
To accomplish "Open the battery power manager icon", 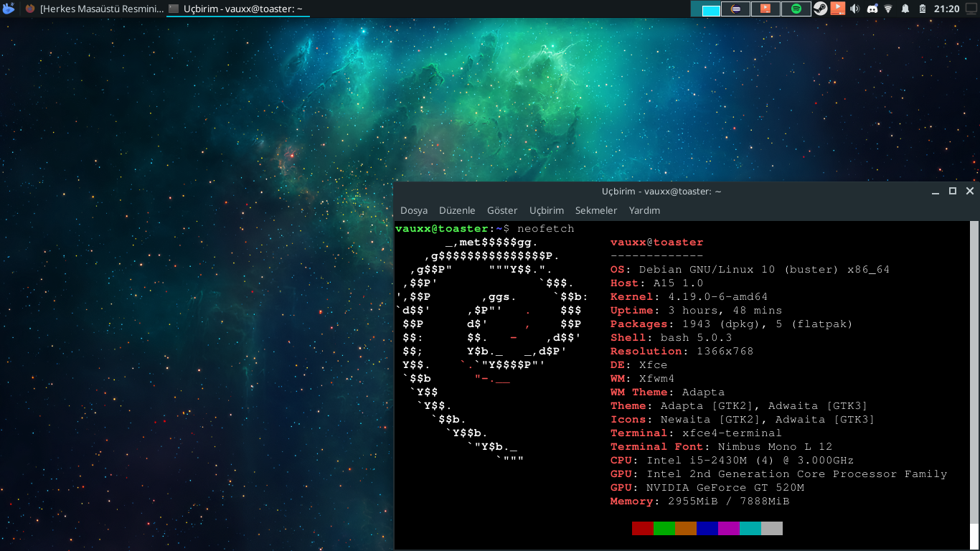I will click(x=921, y=9).
